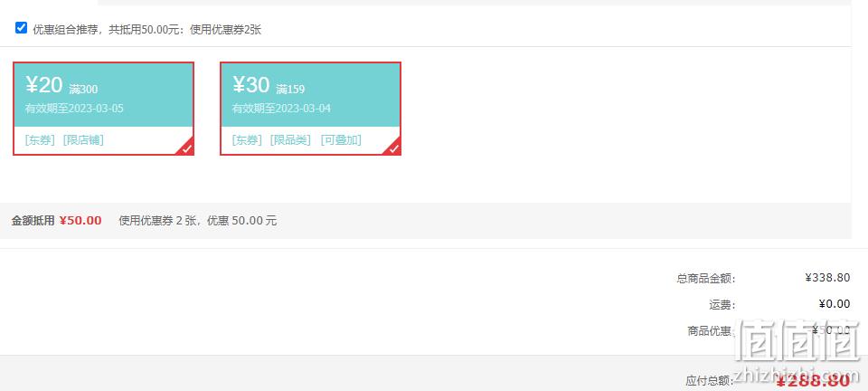Click the 总商品金额 ¥338.80 value
Viewport: 868px width, 391px height.
point(827,278)
